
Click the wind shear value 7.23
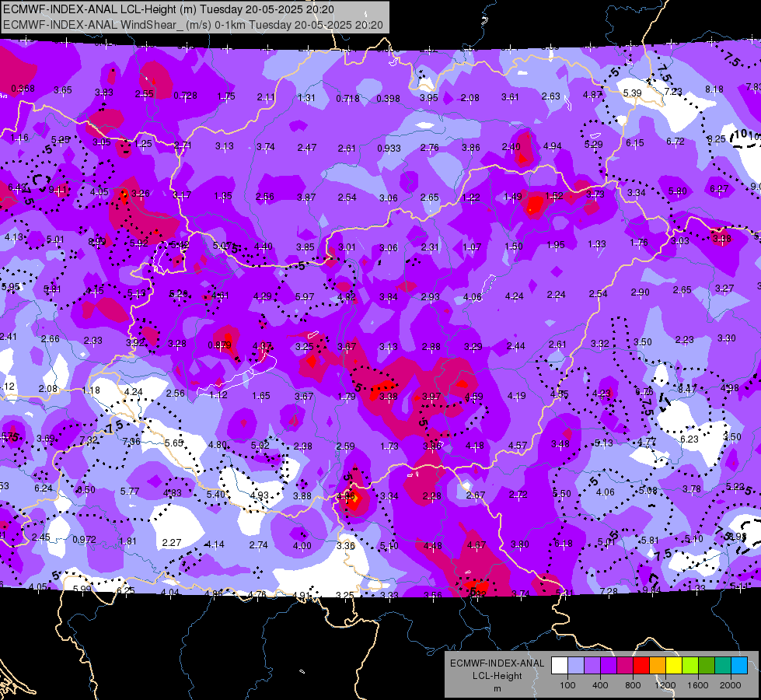tap(673, 91)
